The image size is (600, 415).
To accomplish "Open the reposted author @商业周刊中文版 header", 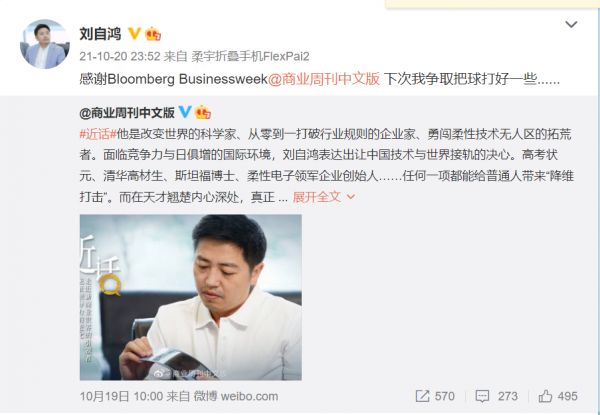I will point(127,112).
